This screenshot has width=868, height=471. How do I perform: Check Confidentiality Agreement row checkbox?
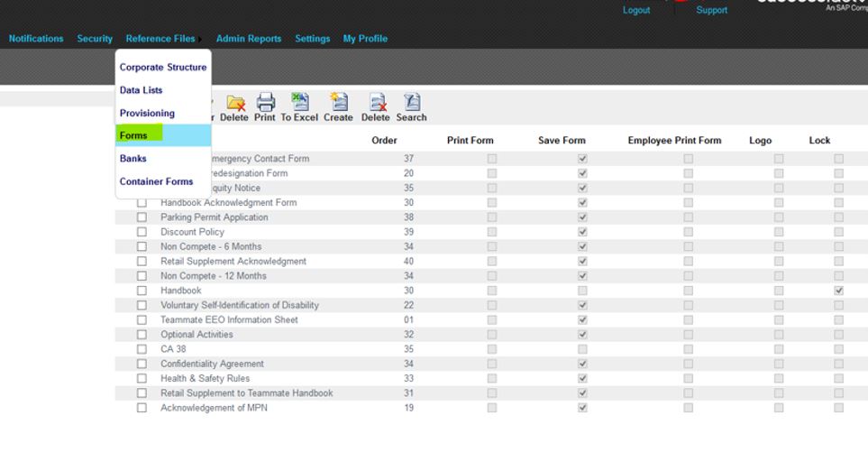coord(142,364)
